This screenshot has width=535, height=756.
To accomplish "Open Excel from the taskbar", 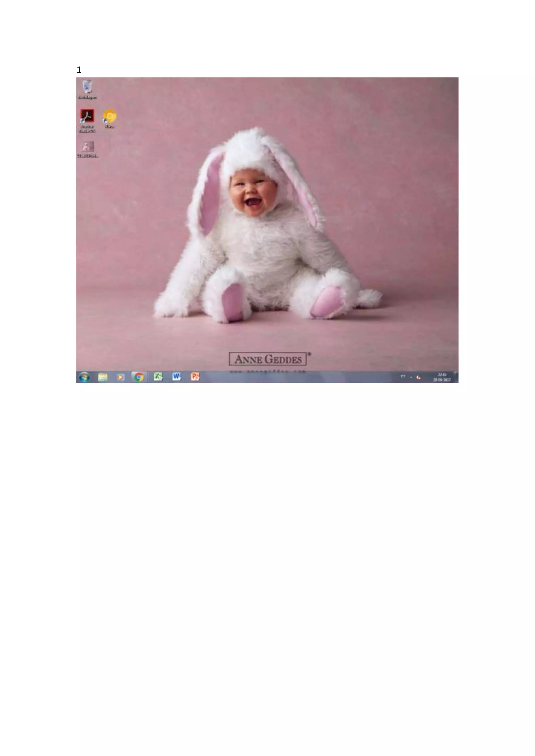I will pos(158,377).
